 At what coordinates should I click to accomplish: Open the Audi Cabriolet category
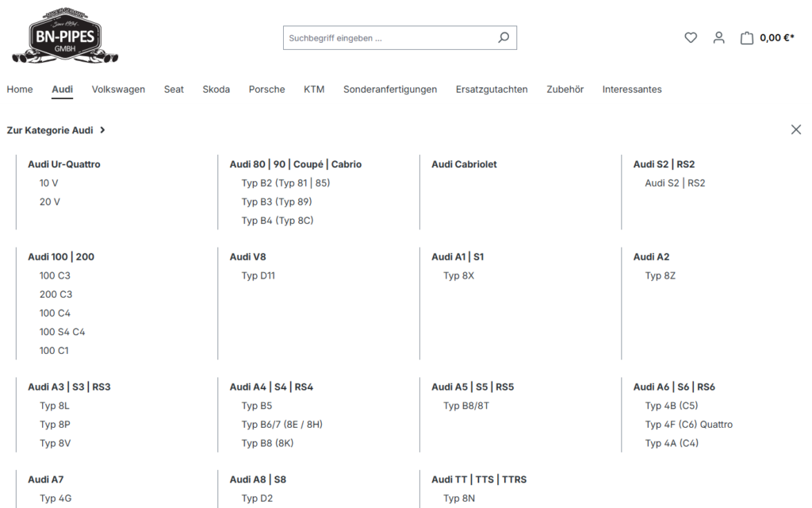464,164
